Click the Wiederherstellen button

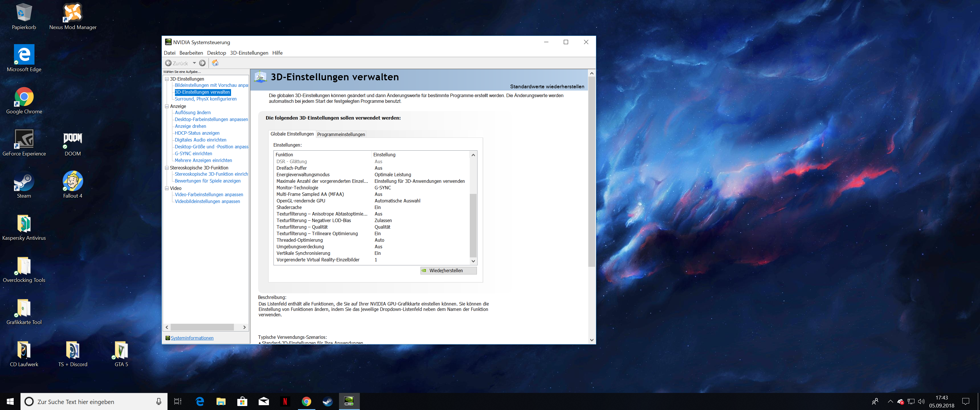(448, 270)
